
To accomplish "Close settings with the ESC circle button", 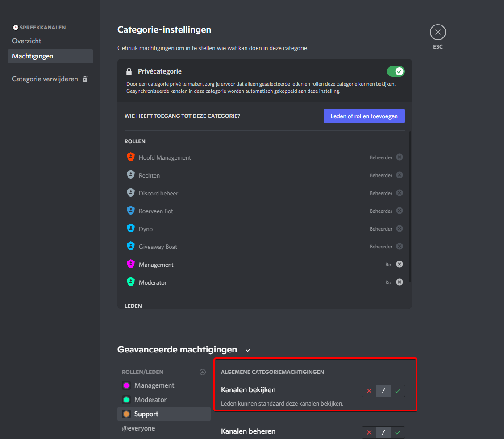I will [x=437, y=33].
